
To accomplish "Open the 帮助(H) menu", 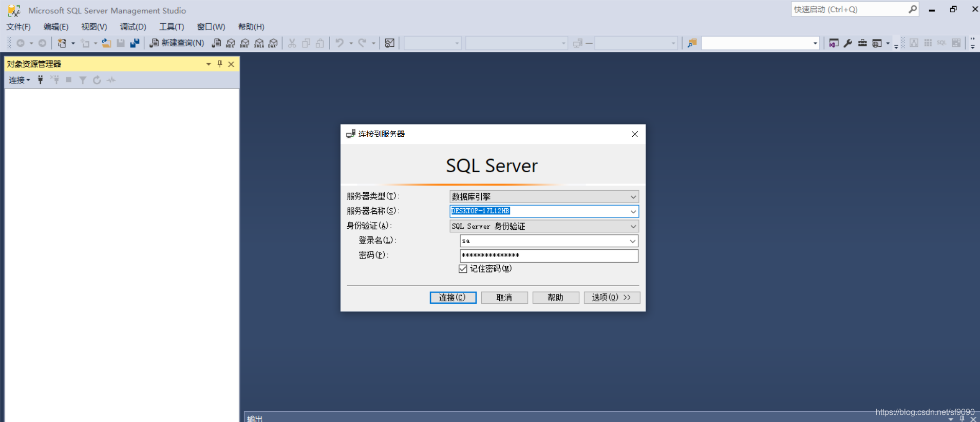I will click(x=251, y=27).
